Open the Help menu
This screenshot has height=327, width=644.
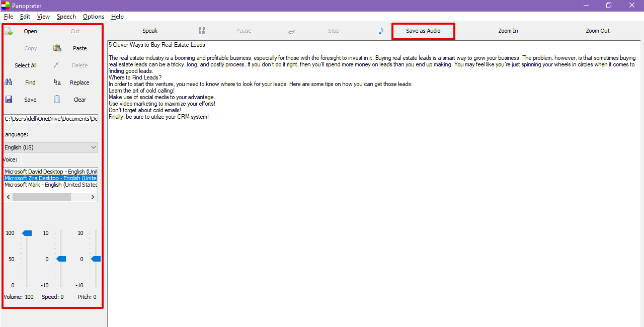117,17
